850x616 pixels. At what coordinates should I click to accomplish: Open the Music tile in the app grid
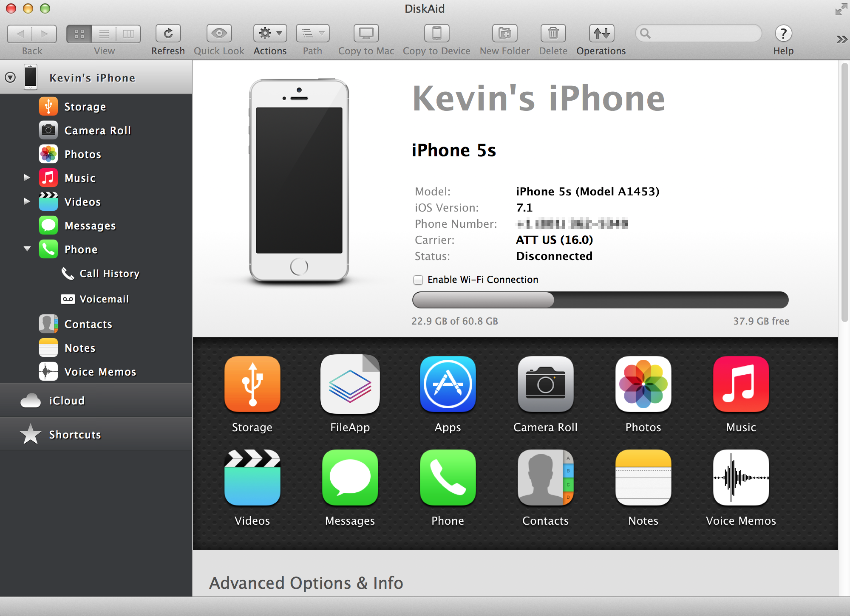click(x=741, y=384)
